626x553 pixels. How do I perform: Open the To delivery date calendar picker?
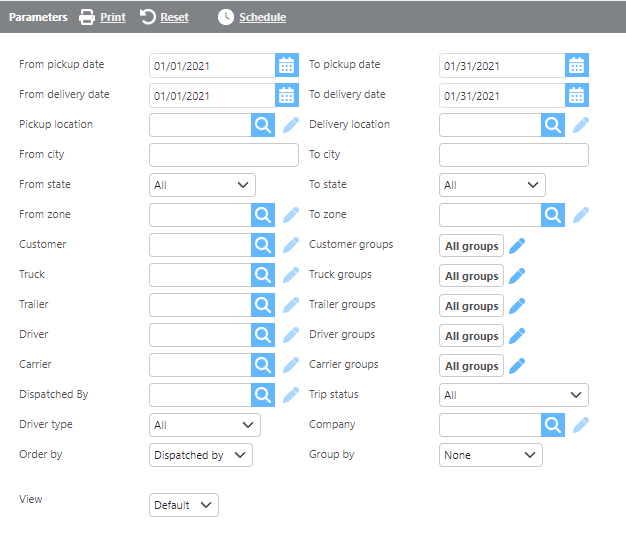pyautogui.click(x=577, y=95)
